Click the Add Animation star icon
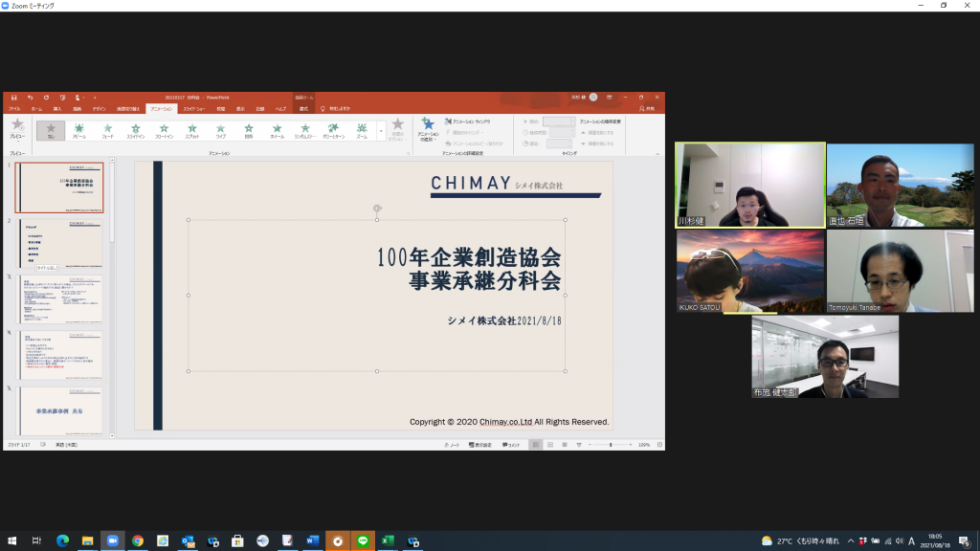This screenshot has width=980, height=551. (x=428, y=126)
